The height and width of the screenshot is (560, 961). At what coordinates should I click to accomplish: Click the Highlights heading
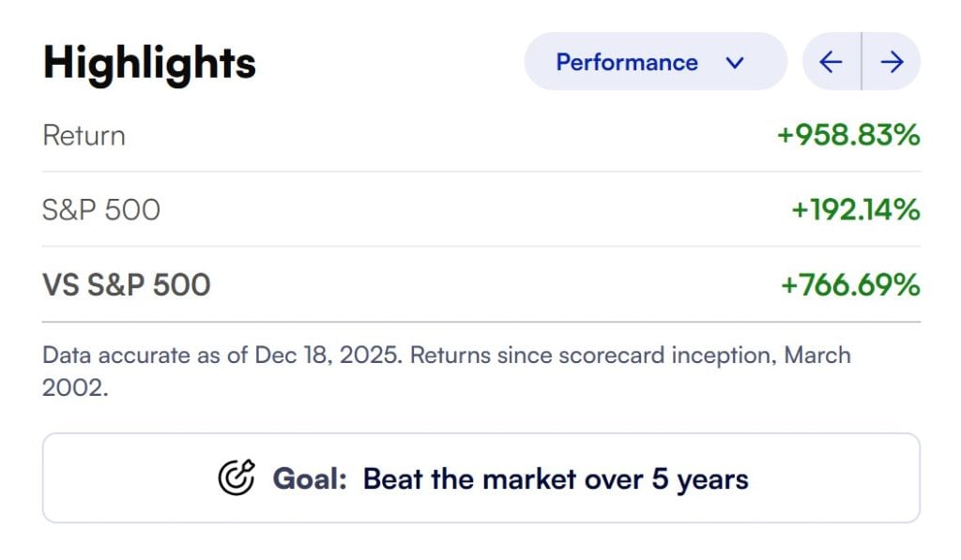click(149, 63)
